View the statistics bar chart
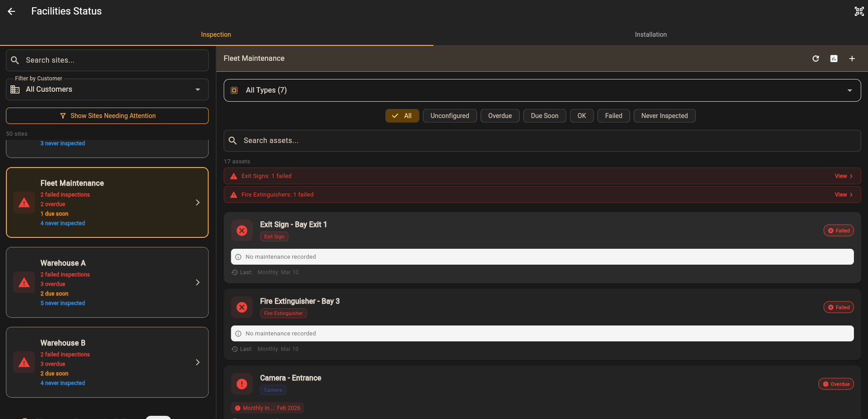The height and width of the screenshot is (419, 868). (x=834, y=59)
